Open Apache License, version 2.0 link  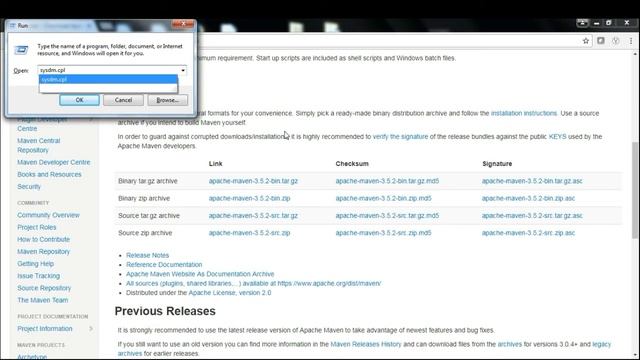pos(229,293)
